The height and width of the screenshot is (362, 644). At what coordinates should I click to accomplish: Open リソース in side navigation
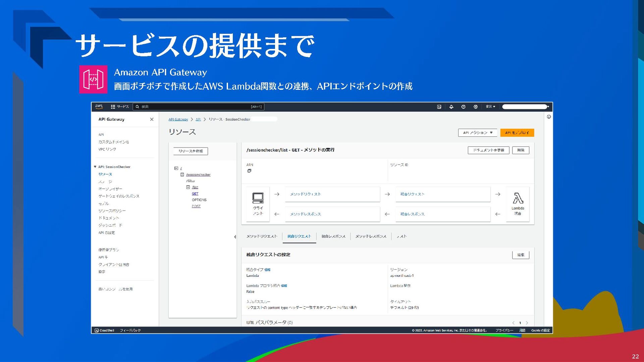pyautogui.click(x=105, y=174)
